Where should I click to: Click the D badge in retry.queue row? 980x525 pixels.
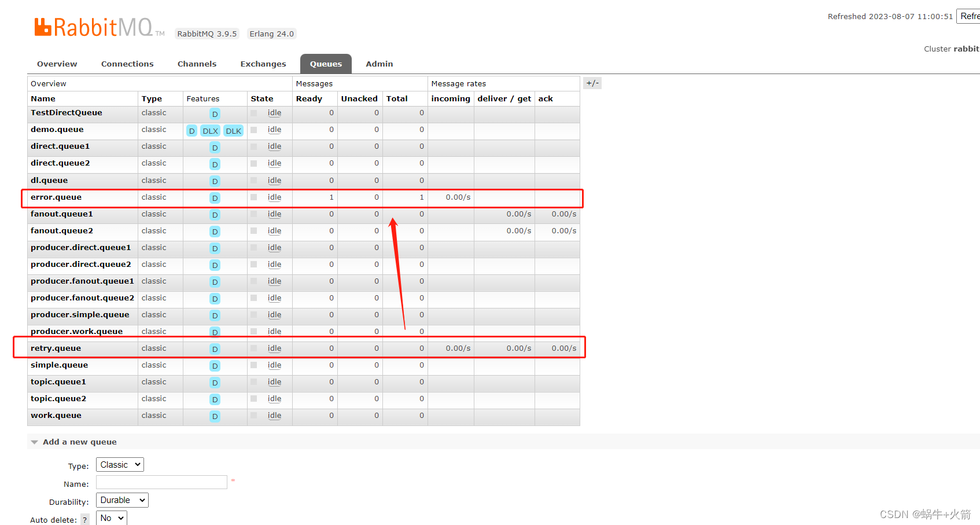tap(215, 349)
